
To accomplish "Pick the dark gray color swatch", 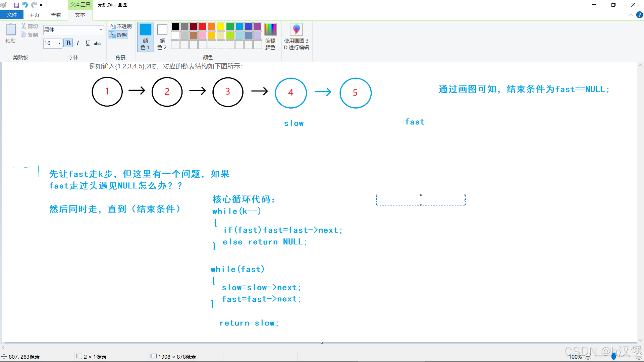I will coord(184,26).
